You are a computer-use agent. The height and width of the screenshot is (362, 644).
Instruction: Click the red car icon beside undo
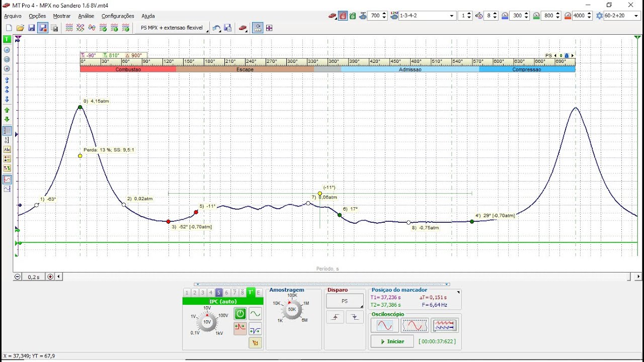coord(243,28)
